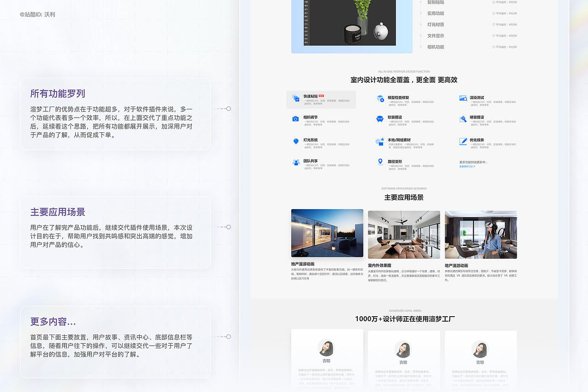Click the SOFTWARE APPLICATION SCENARIO subtitle
The image size is (588, 392).
(x=404, y=188)
